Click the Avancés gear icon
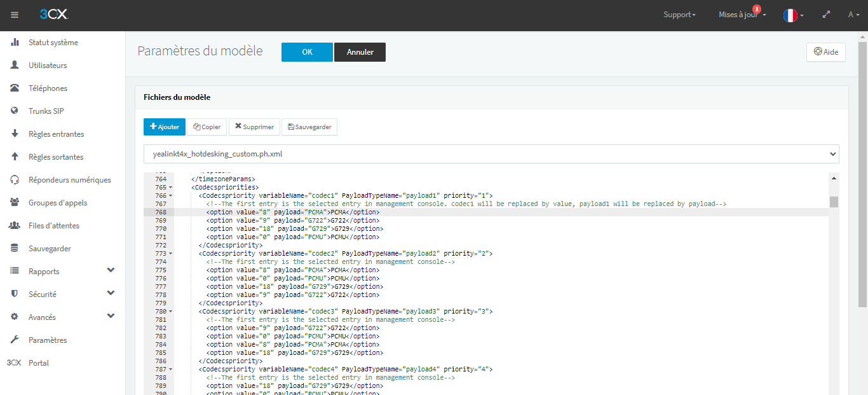 (15, 317)
